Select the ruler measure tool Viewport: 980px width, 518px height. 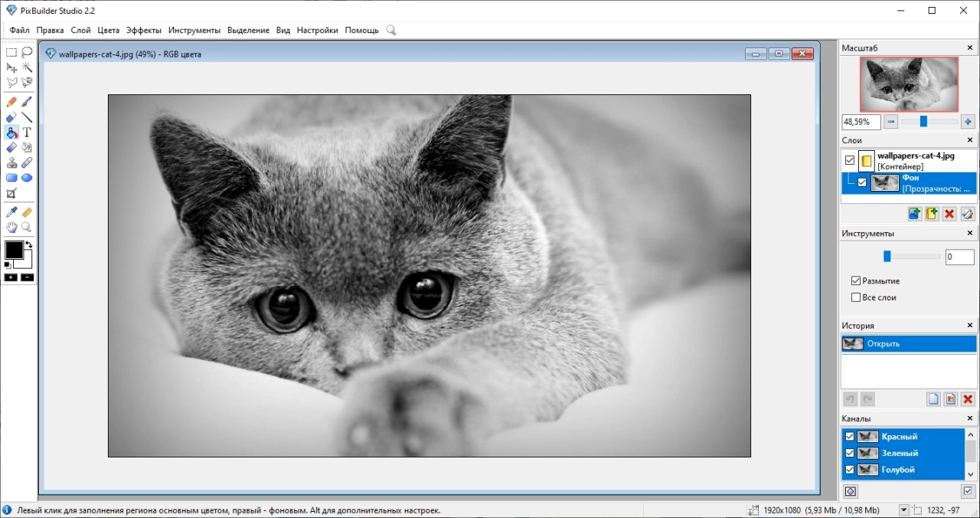(27, 212)
